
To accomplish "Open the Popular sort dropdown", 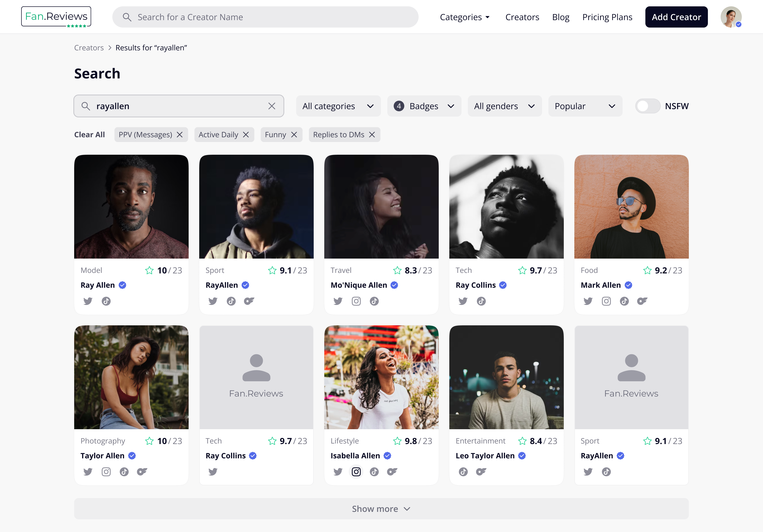I will (585, 106).
